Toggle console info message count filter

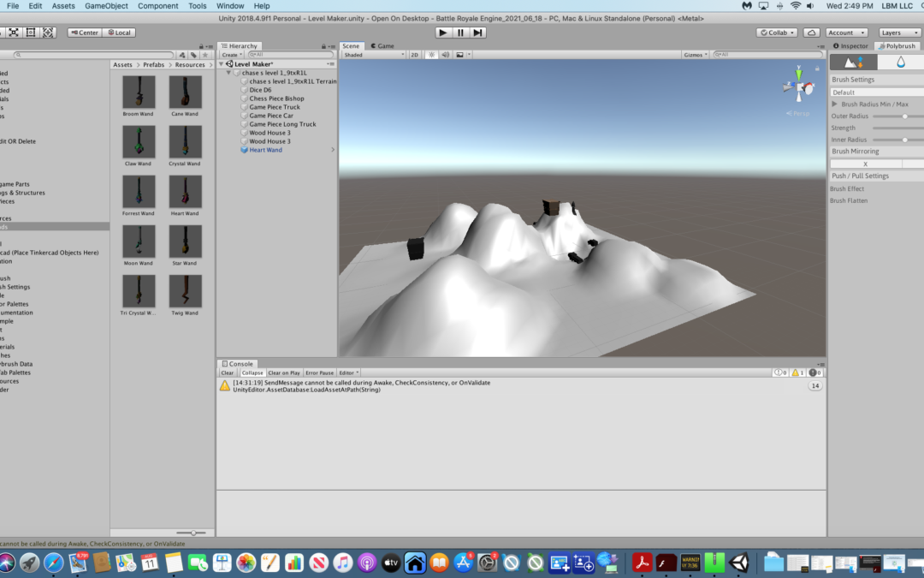tap(781, 372)
